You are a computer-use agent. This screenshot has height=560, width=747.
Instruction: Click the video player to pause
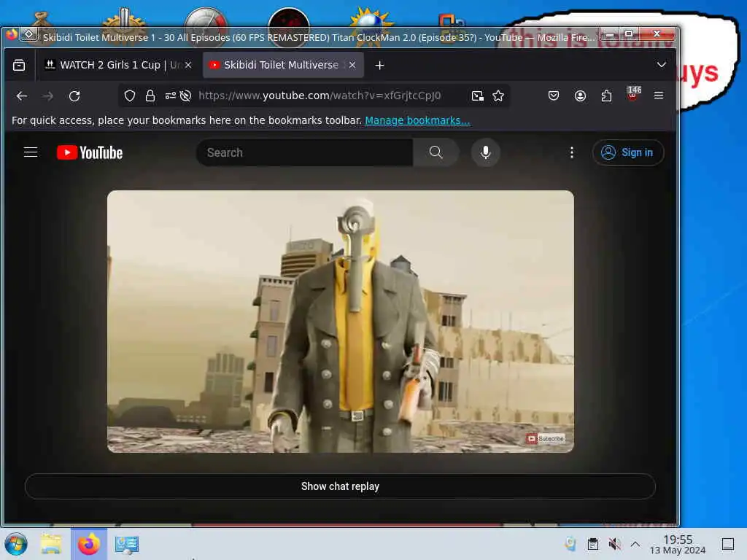click(x=340, y=322)
